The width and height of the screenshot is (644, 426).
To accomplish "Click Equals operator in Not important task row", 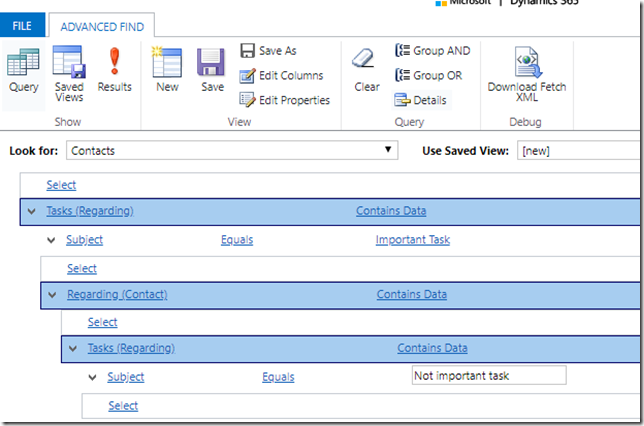I will point(278,377).
